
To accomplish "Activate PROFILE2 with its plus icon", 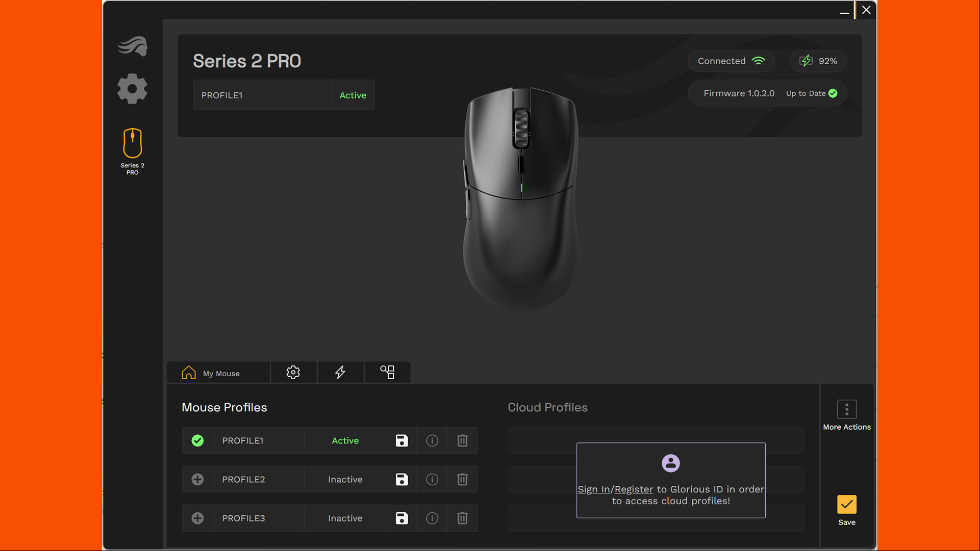I will point(197,479).
